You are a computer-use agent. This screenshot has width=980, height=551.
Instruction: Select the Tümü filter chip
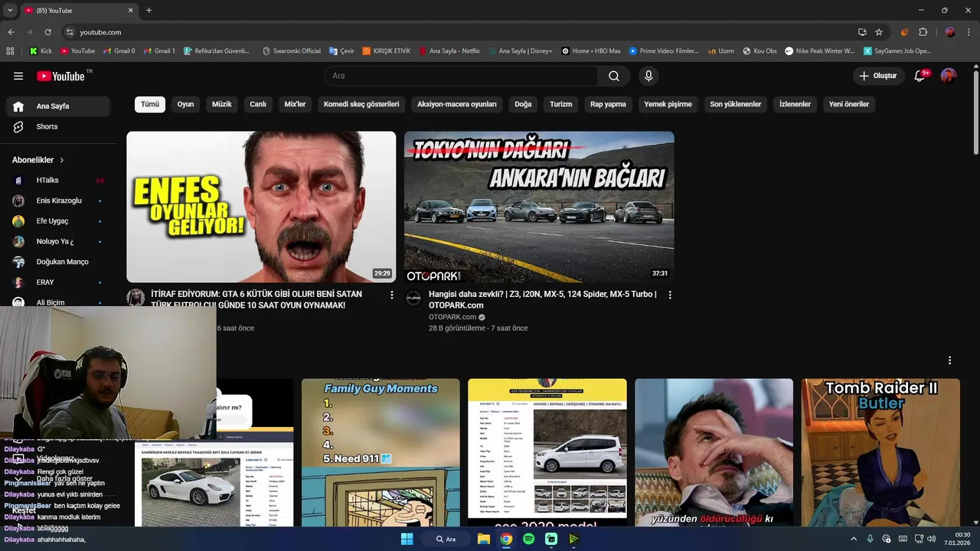(150, 104)
